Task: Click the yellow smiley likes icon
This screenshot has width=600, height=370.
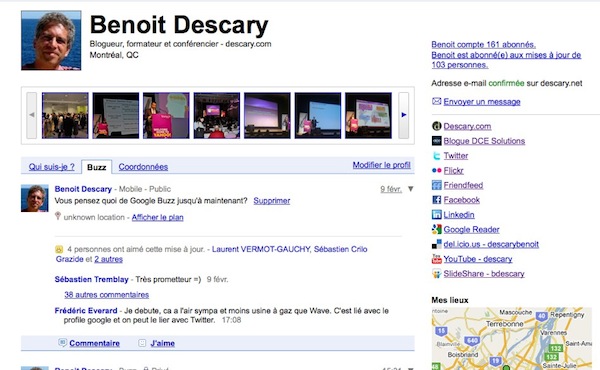Action: pyautogui.click(x=59, y=249)
